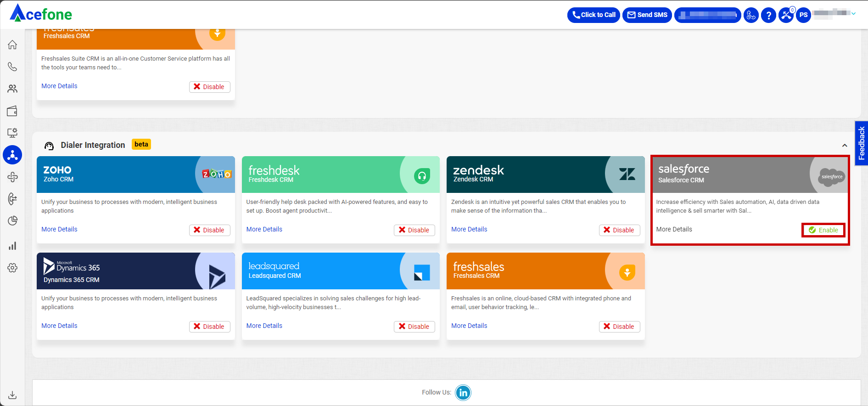Image resolution: width=868 pixels, height=406 pixels.
Task: Click the Freshdesk headset logo
Action: [422, 175]
